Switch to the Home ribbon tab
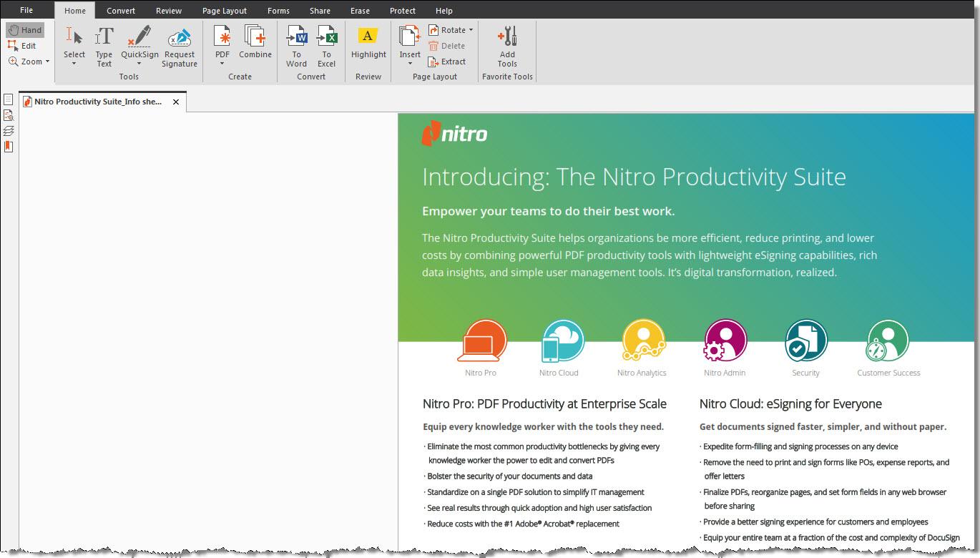This screenshot has width=980, height=558. [x=75, y=11]
